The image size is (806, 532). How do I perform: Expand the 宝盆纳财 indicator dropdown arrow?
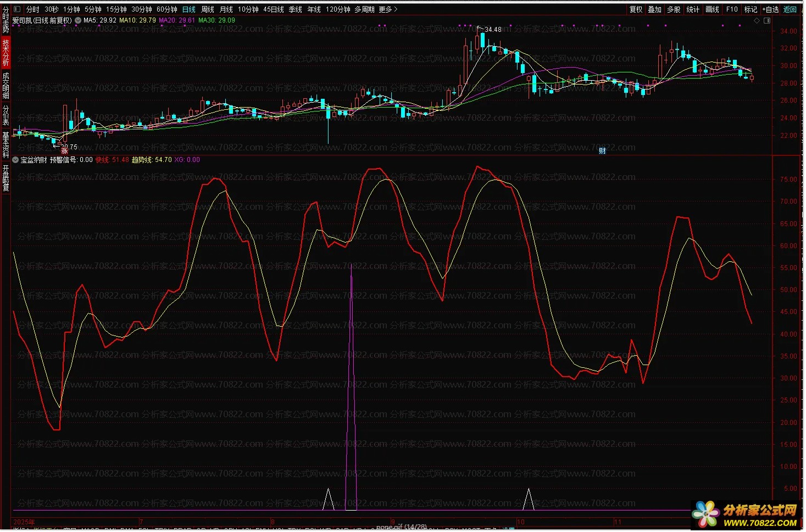pyautogui.click(x=15, y=160)
